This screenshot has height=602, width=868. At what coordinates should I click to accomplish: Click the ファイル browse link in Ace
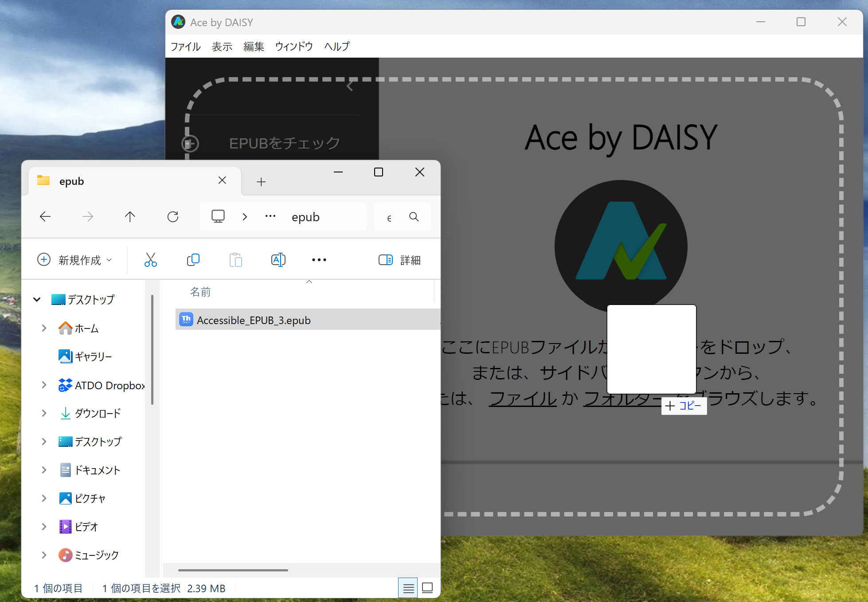(523, 398)
